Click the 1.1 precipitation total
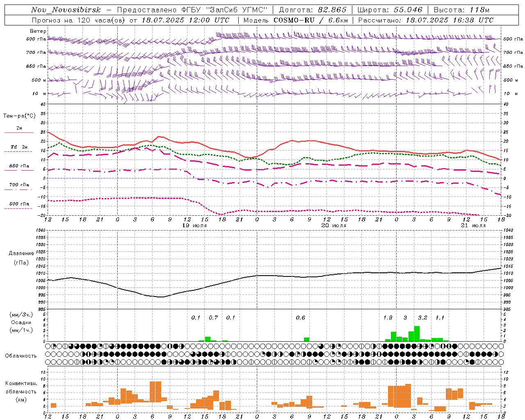Image resolution: width=525 pixels, height=420 pixels. 440,318
